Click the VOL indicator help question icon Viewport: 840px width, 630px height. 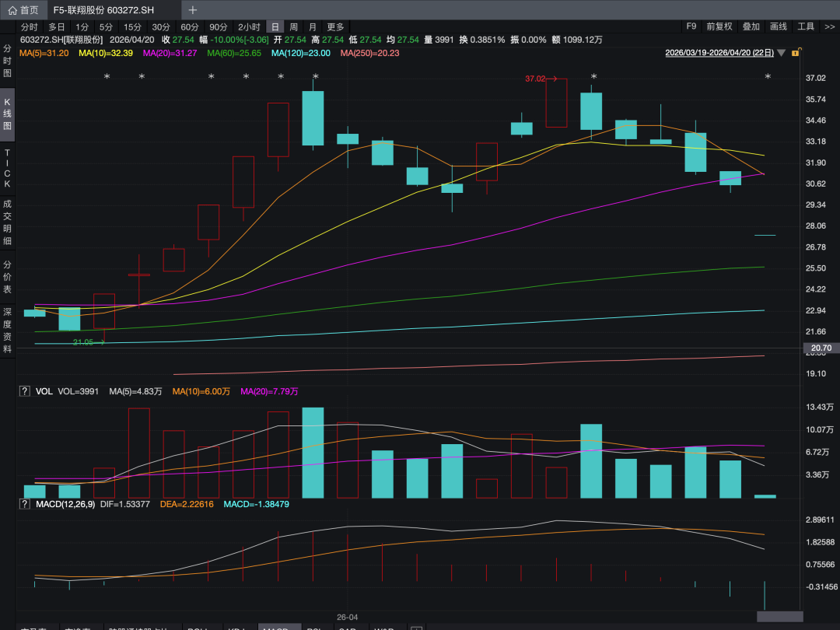25,391
